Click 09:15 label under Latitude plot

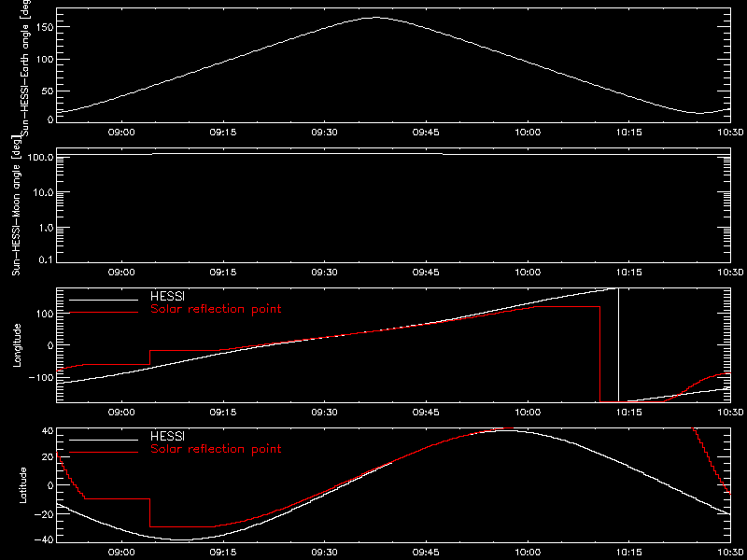(x=223, y=552)
